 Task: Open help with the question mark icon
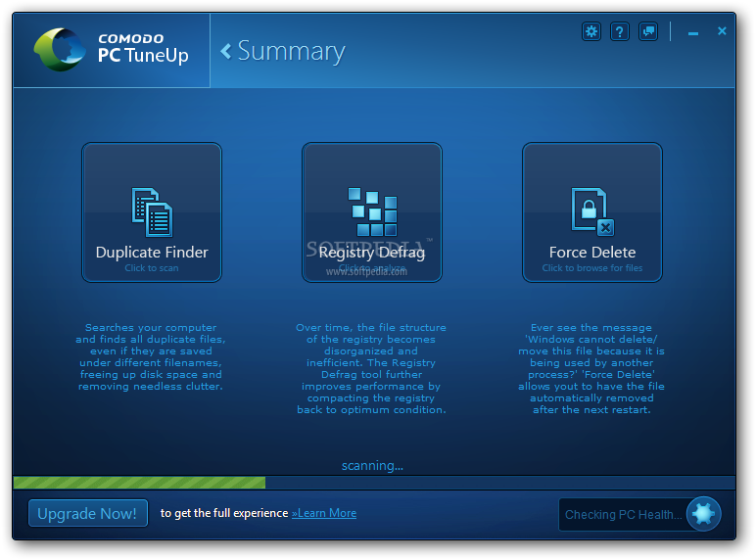click(620, 31)
